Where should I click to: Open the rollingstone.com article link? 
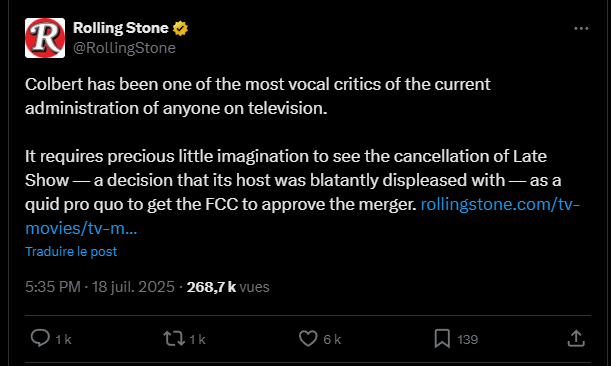click(500, 204)
